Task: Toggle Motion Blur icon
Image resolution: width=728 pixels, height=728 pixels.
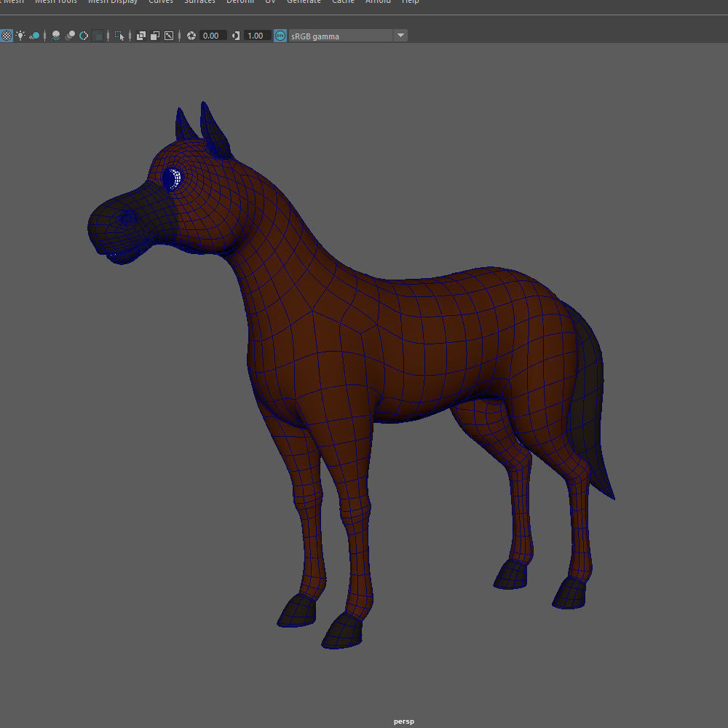Action: [x=71, y=36]
